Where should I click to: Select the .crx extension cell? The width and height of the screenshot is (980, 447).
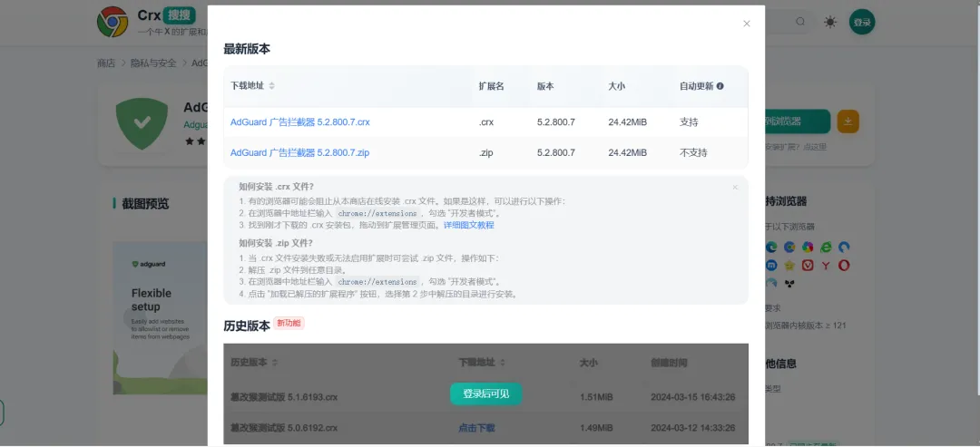[486, 121]
